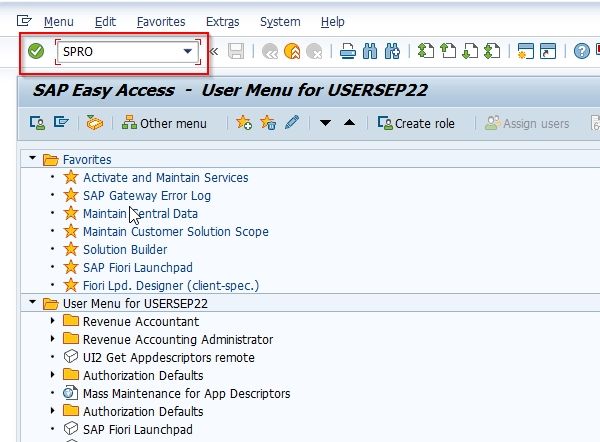
Task: Open the Help menu
Action: pyautogui.click(x=333, y=22)
